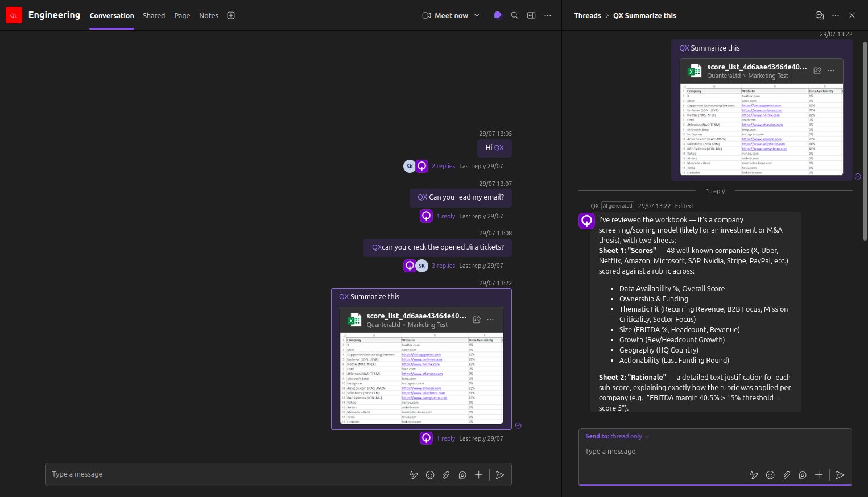The image size is (868, 497).
Task: Toggle the channel side panel icon
Action: tap(531, 15)
